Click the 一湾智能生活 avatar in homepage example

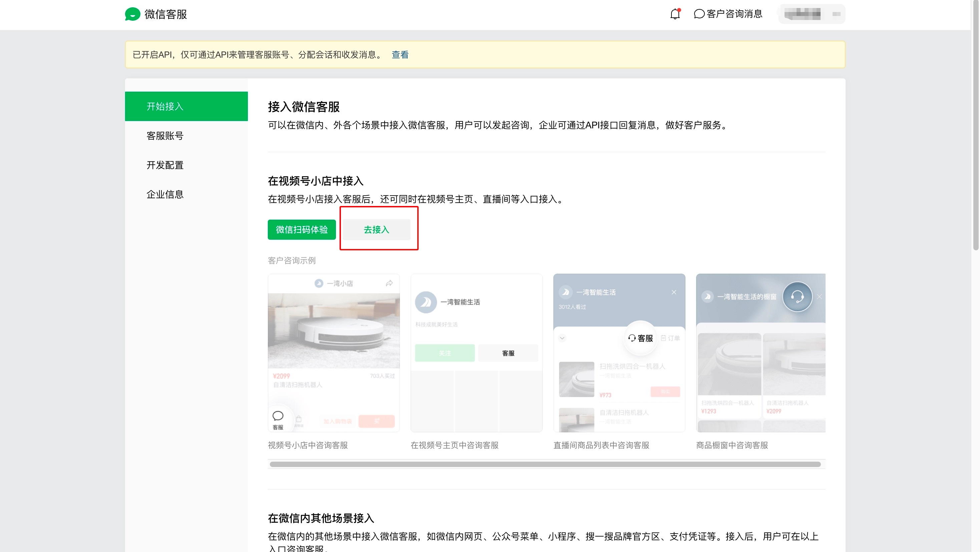click(x=426, y=302)
